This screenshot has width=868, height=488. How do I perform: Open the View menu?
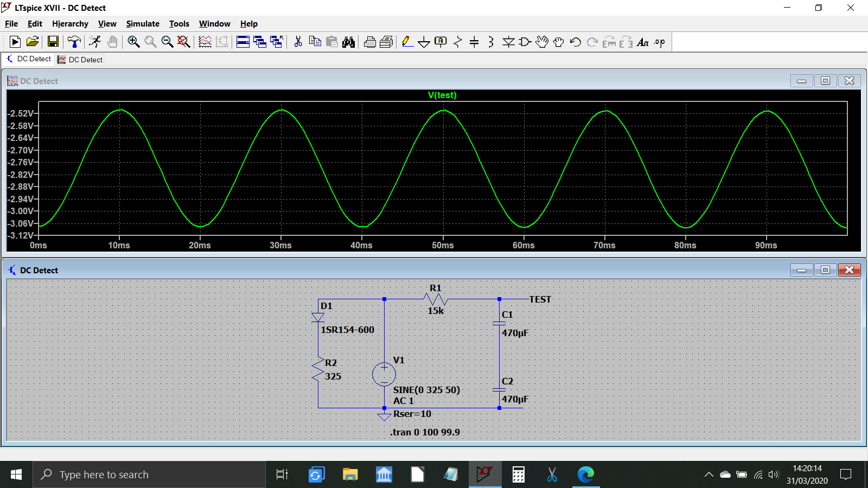(107, 24)
